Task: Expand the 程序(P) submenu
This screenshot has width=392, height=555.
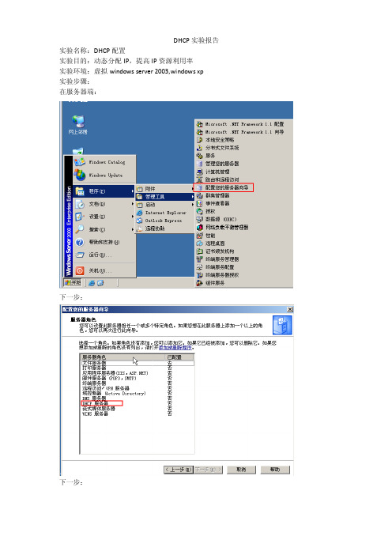Action: (104, 191)
